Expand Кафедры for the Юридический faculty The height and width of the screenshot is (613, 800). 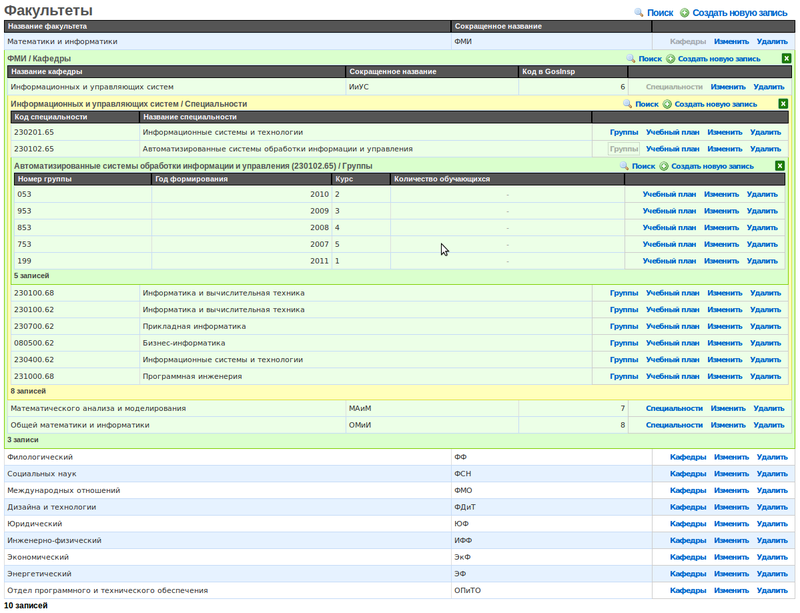tap(688, 523)
